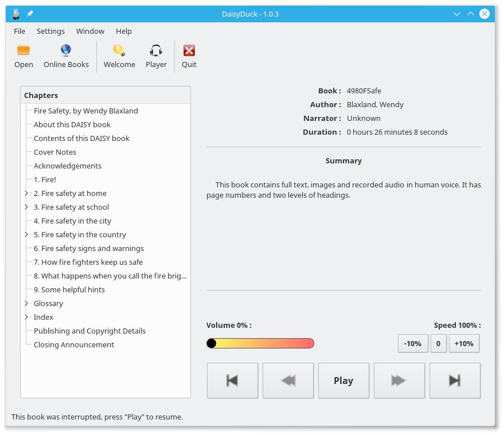Screen dimensions: 504x435
Task: Select chapter 1 Fire!
Action: (44, 179)
